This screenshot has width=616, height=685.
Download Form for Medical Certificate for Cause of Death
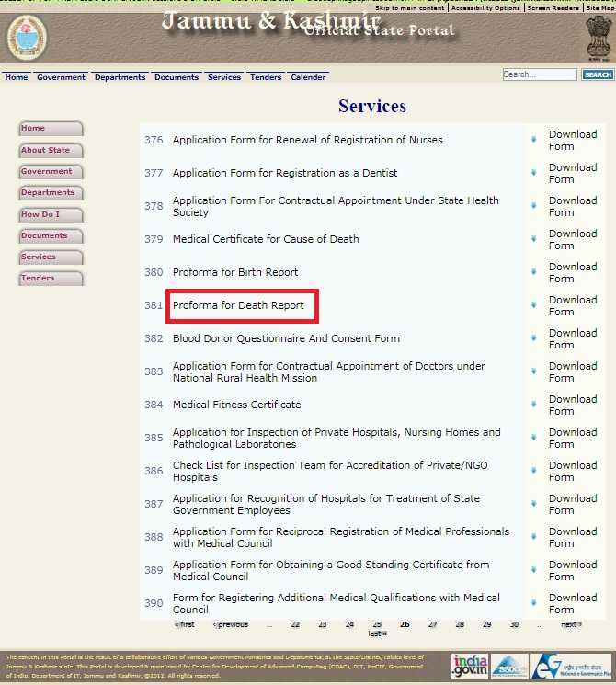pos(572,239)
